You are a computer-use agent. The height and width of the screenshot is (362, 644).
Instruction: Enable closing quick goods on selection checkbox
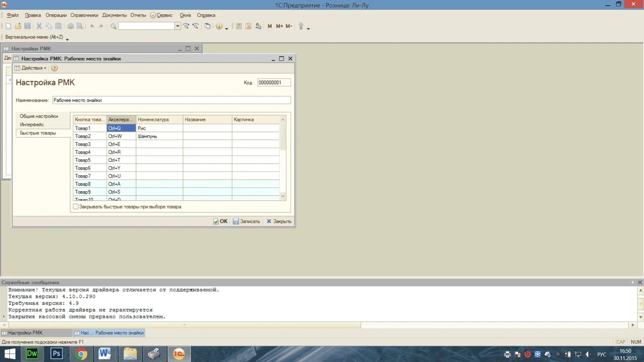(76, 207)
